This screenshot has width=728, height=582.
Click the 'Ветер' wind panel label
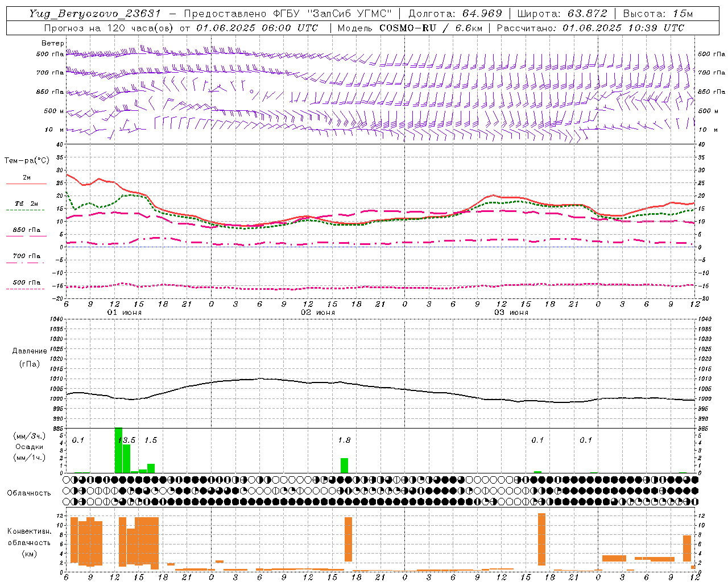(53, 43)
